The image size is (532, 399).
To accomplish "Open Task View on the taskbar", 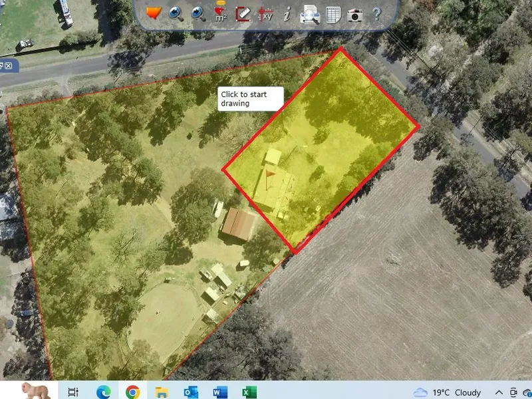I will coord(74,392).
